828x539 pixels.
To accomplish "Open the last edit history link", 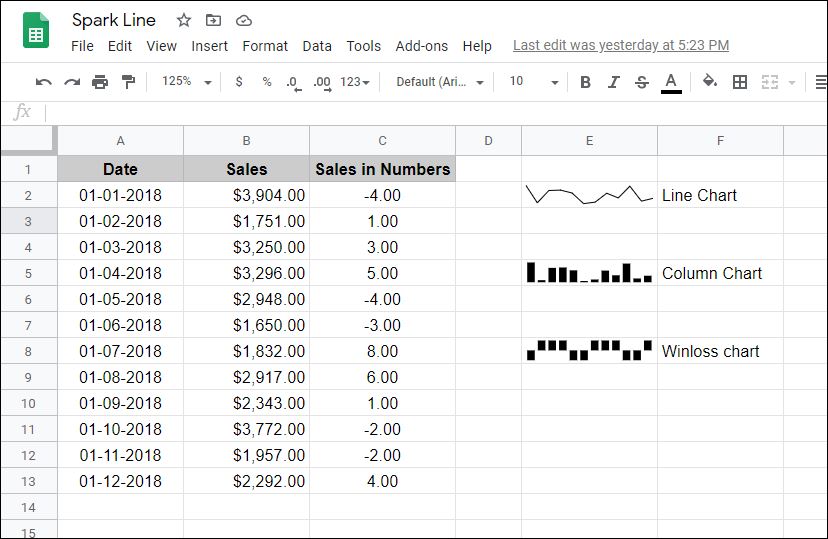I will point(621,45).
